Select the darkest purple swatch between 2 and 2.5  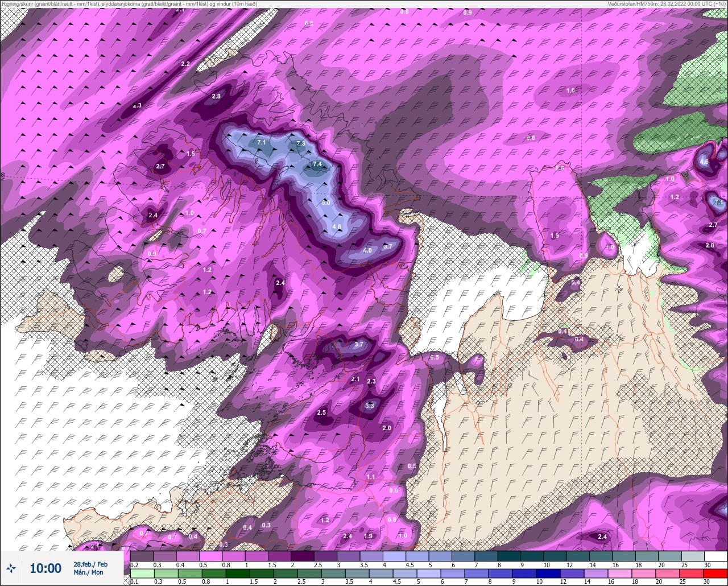coord(302,556)
